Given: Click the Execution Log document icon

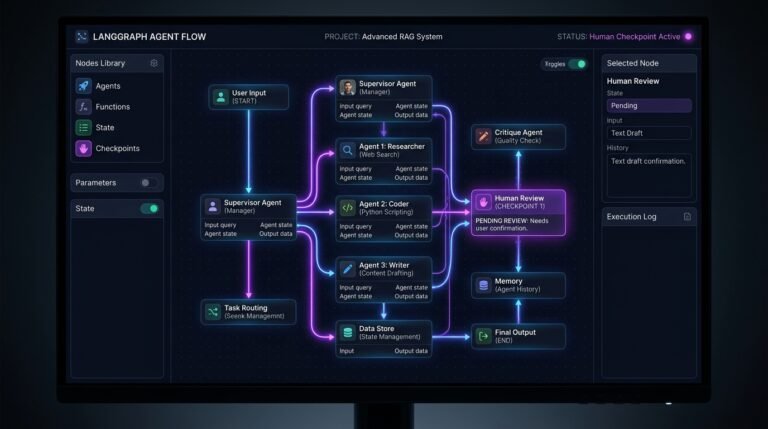Looking at the screenshot, I should coord(687,216).
